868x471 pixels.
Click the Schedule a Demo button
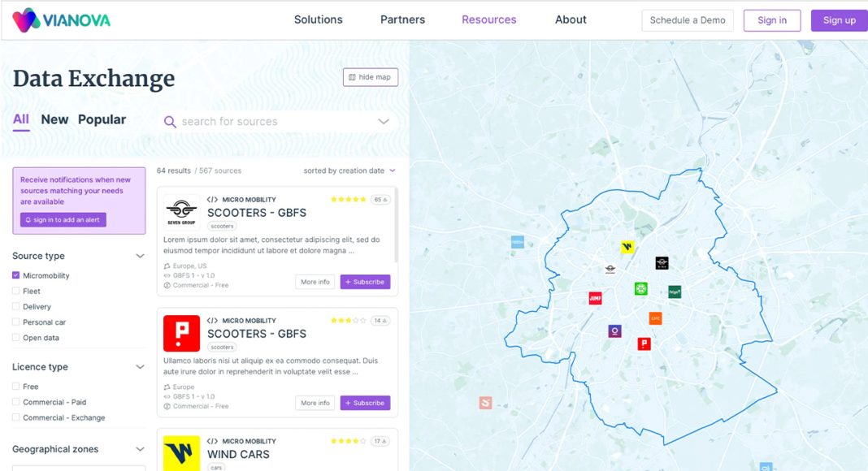click(x=688, y=20)
